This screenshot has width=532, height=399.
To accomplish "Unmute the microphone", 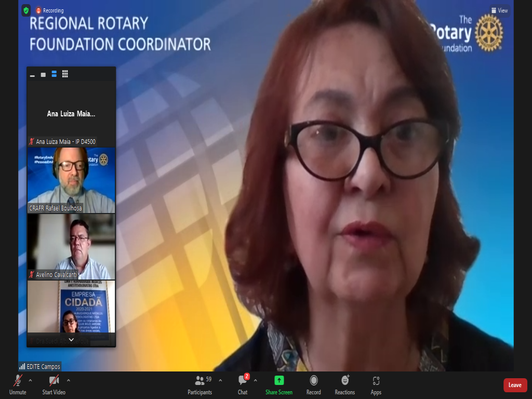I will coord(18,384).
